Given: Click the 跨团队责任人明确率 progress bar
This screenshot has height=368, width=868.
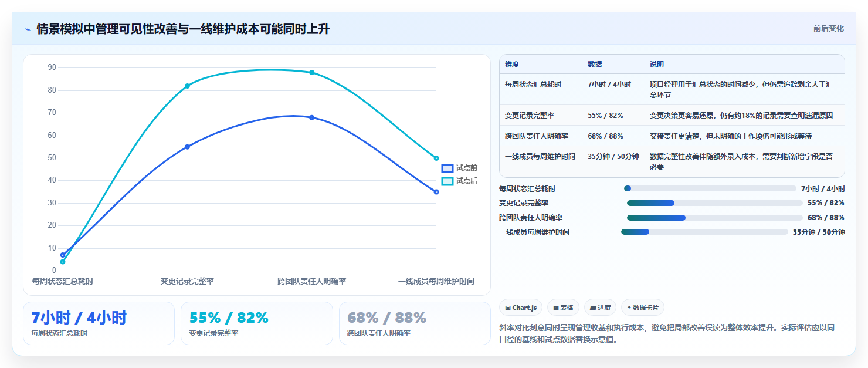Looking at the screenshot, I should 715,218.
